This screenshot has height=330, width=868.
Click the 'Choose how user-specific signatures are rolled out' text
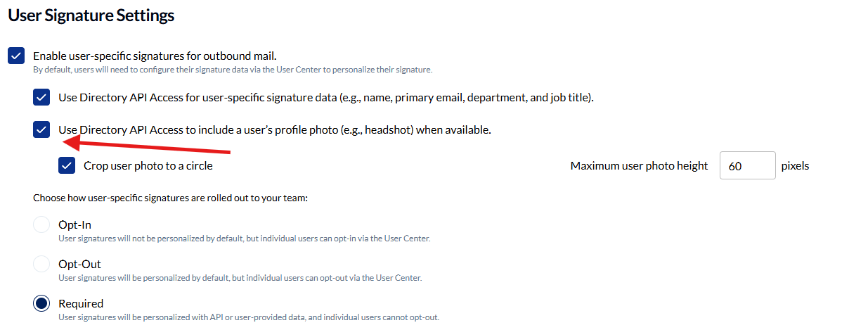[171, 198]
